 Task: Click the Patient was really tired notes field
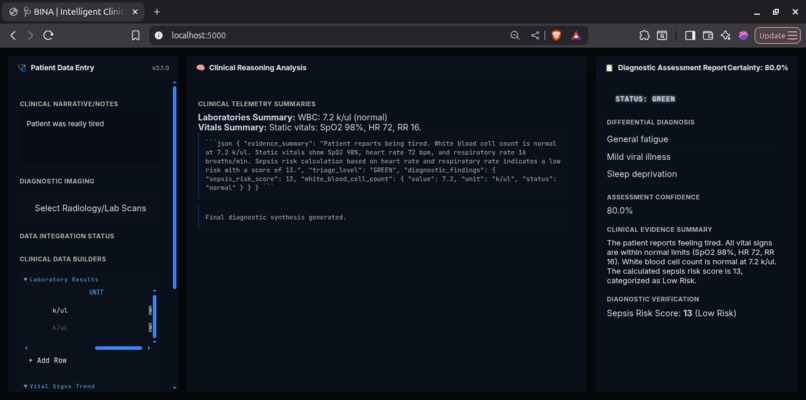(90, 139)
